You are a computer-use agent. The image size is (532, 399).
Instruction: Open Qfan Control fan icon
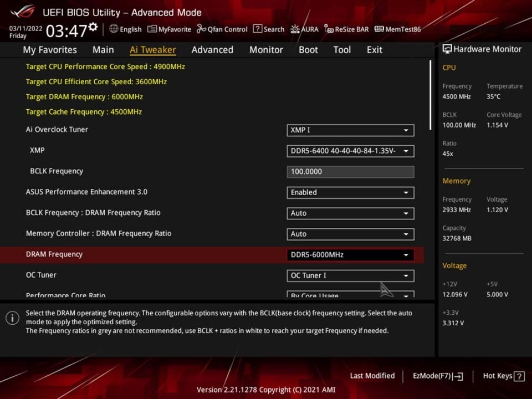201,29
